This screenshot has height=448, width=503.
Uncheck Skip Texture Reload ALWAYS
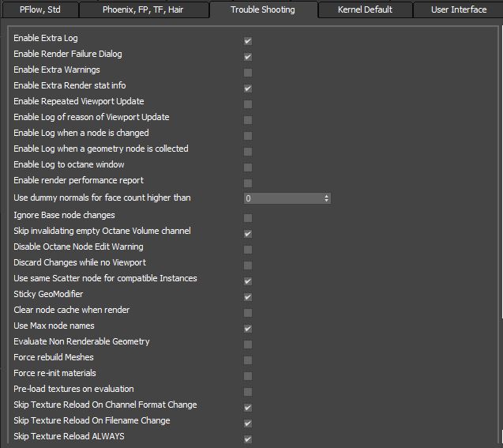click(x=248, y=439)
